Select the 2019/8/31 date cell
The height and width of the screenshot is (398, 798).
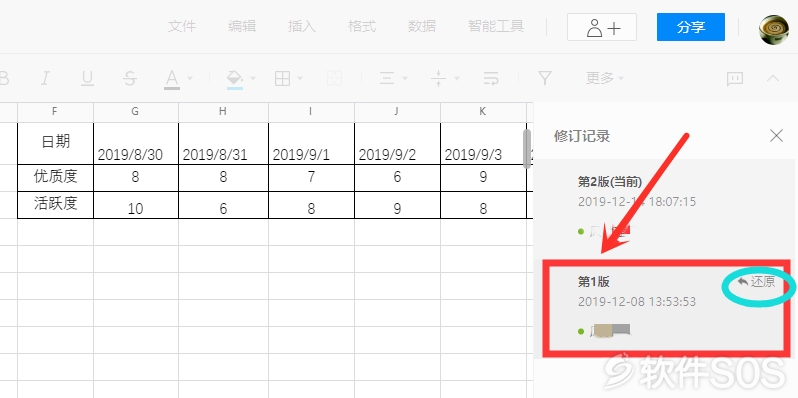click(223, 143)
